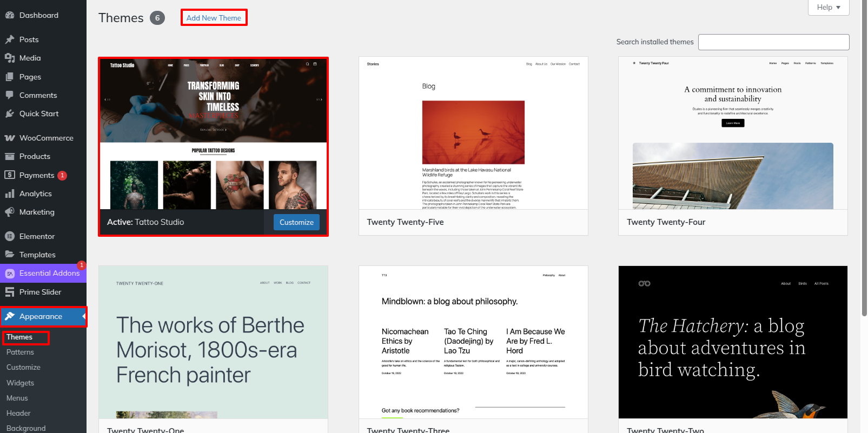Screen dimensions: 868x433
Task: Click the Media library icon
Action: click(9, 58)
